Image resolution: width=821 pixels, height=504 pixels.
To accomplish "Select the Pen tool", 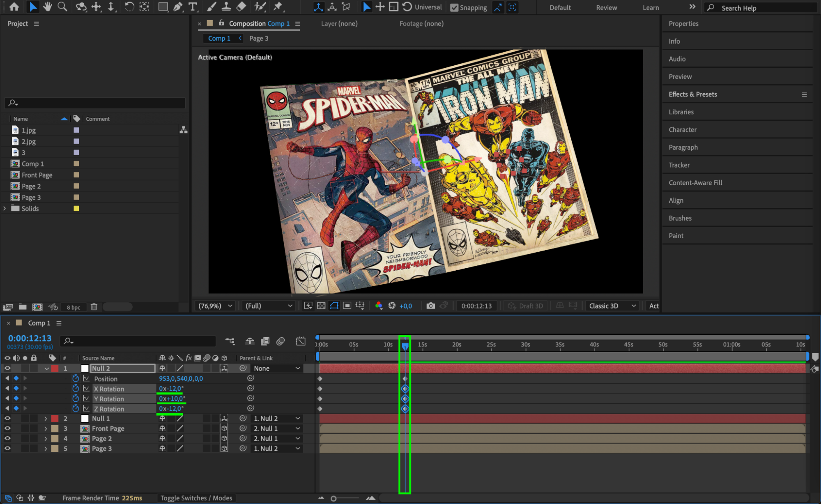I will [178, 7].
